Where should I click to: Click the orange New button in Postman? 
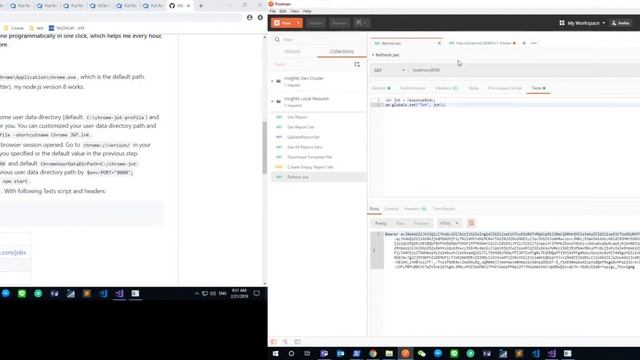tap(283, 23)
